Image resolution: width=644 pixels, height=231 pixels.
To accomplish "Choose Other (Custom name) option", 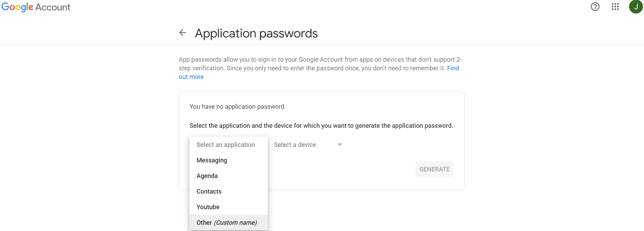I will point(229,223).
